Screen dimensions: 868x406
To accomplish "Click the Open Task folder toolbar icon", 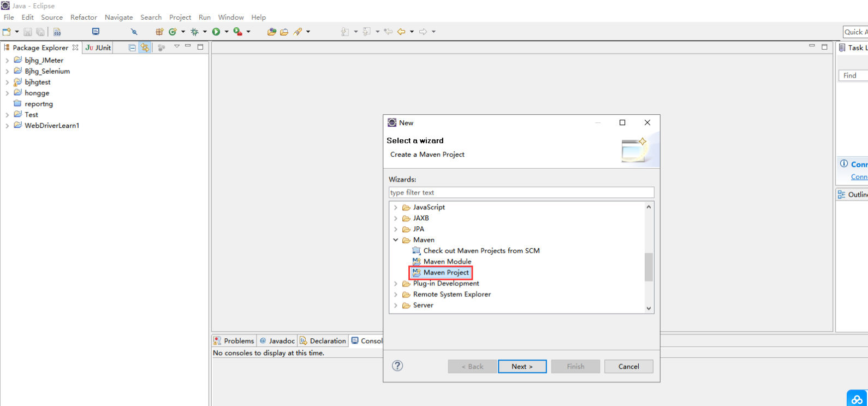I will coord(284,32).
